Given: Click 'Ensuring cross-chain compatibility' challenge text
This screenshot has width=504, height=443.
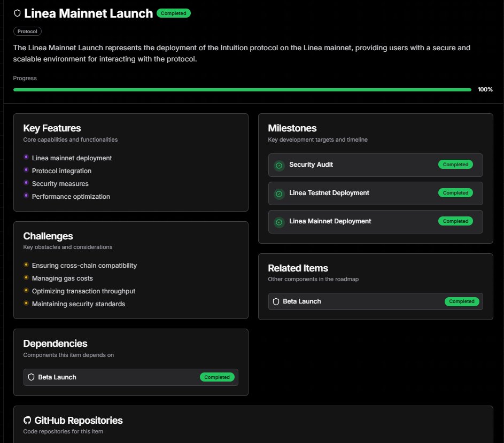Looking at the screenshot, I should tap(84, 265).
